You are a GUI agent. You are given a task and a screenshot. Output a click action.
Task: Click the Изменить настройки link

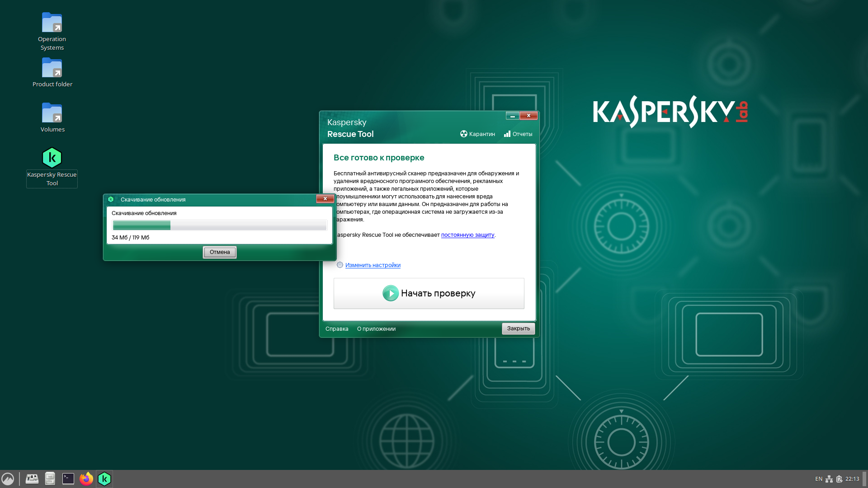pyautogui.click(x=373, y=265)
